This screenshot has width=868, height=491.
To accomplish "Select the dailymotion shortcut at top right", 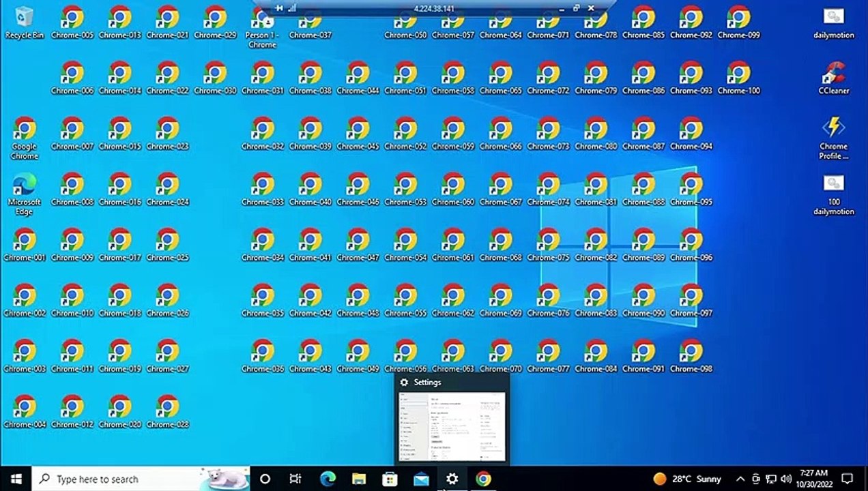I will tap(834, 23).
